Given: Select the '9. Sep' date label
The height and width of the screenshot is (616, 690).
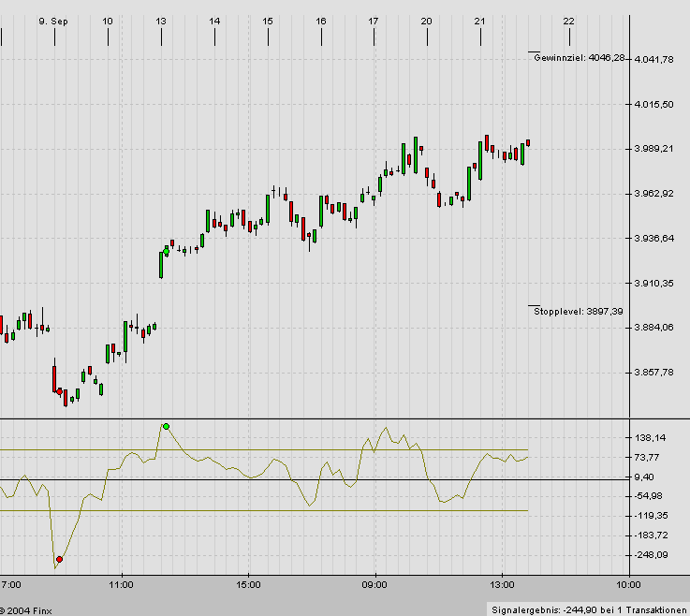Looking at the screenshot, I should [x=54, y=21].
